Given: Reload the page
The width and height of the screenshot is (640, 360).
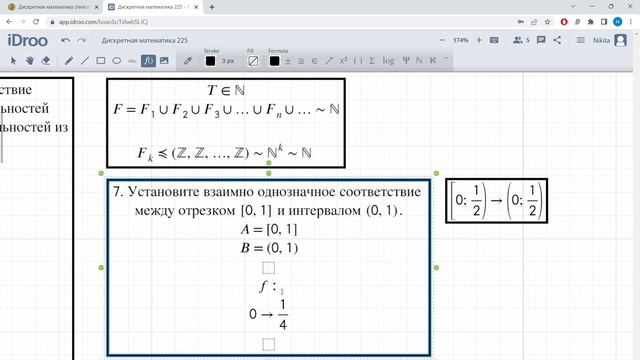Looking at the screenshot, I should [36, 22].
